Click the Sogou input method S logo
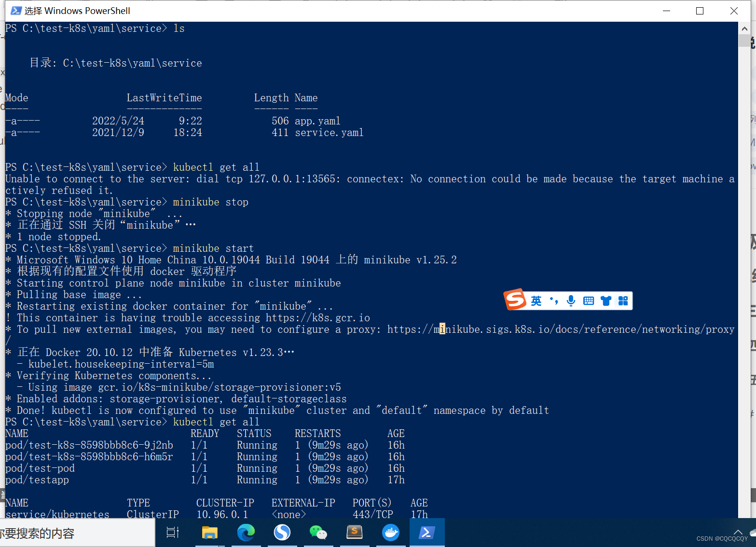This screenshot has width=756, height=547. [515, 300]
